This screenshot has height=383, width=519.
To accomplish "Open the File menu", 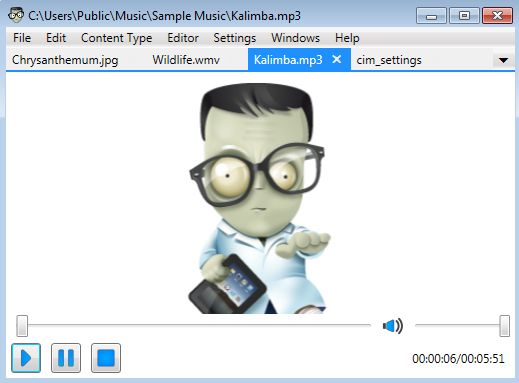I will [22, 38].
